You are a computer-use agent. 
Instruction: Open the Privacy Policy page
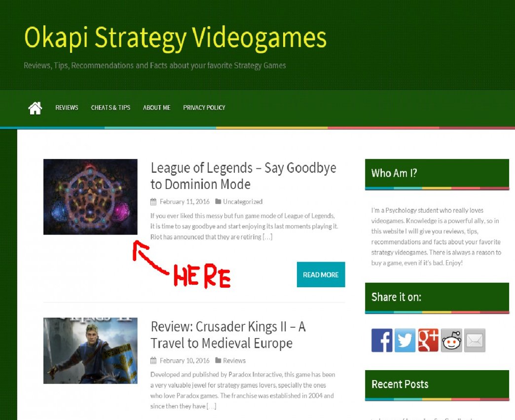[x=204, y=108]
